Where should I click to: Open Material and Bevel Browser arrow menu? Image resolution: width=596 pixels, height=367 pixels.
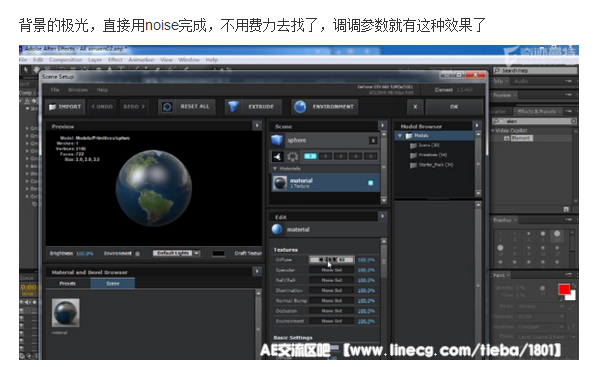[257, 272]
